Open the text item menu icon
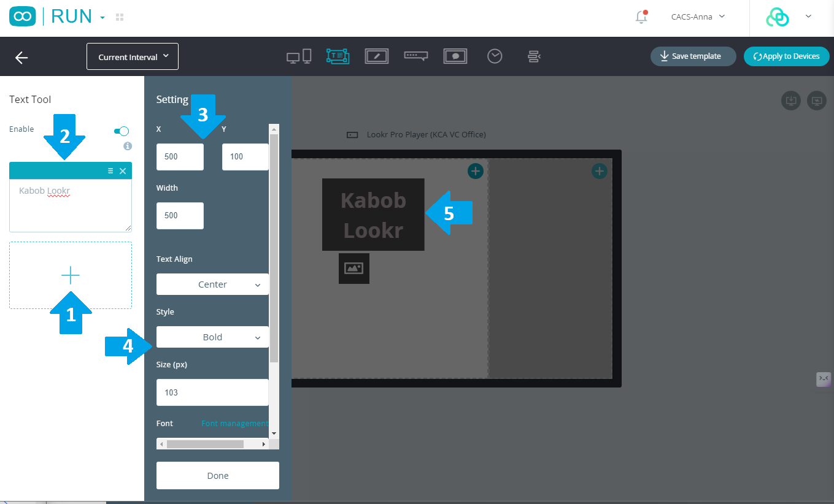This screenshot has width=834, height=504. 110,171
